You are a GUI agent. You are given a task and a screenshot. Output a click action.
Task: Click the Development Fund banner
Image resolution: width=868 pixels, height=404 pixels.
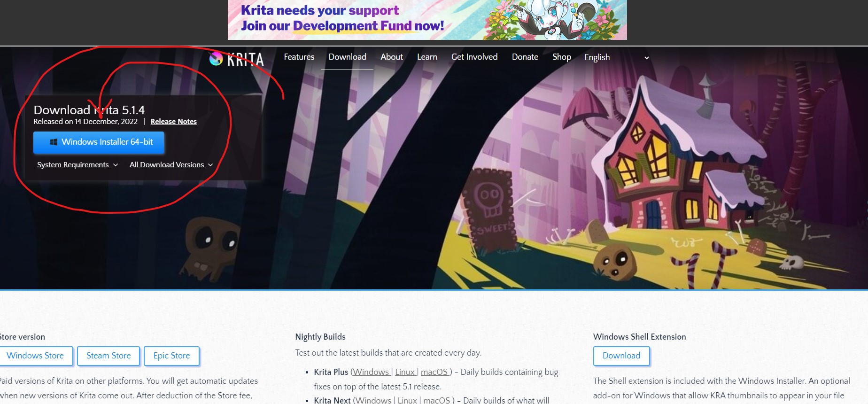click(427, 20)
